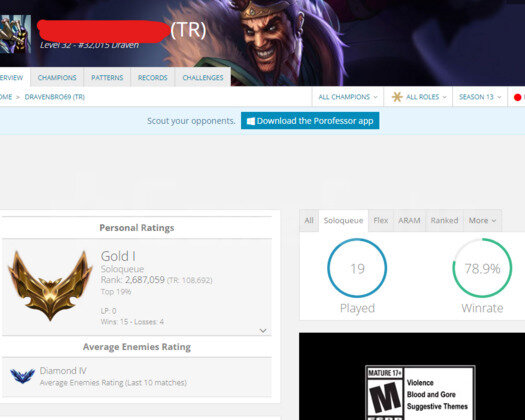The image size is (525, 420).
Task: Click the Windows logo on download button
Action: click(250, 121)
